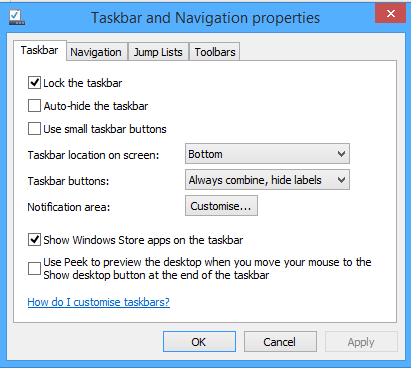
Task: Select the Taskbar tab
Action: [x=40, y=50]
